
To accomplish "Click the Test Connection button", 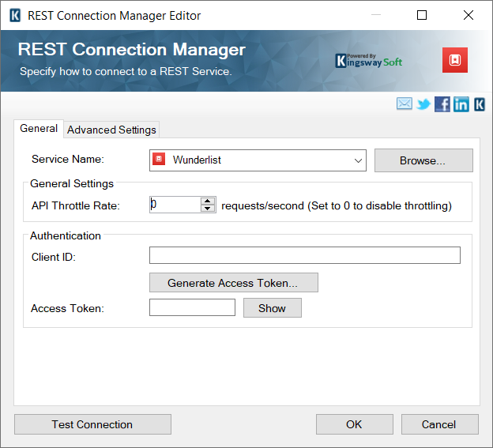I will [x=92, y=424].
